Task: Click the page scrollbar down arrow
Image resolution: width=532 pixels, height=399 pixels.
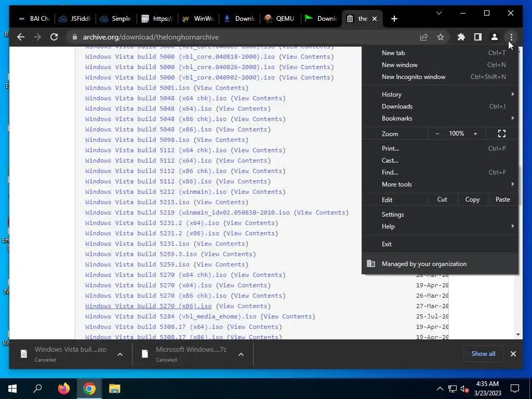Action: [518, 335]
